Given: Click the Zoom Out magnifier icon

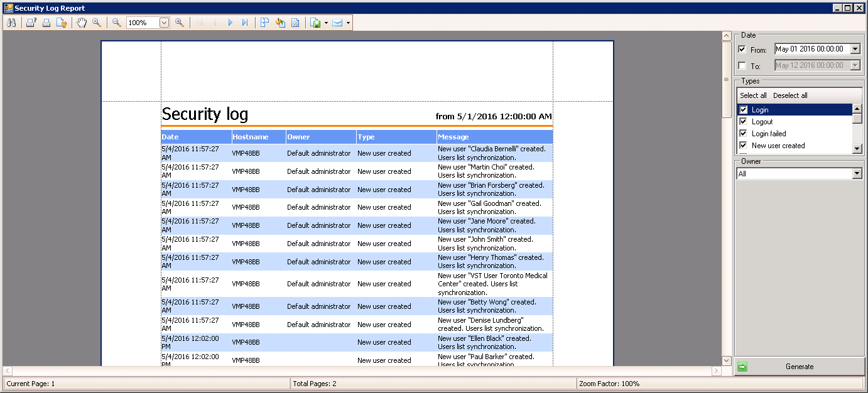Looking at the screenshot, I should tap(117, 23).
